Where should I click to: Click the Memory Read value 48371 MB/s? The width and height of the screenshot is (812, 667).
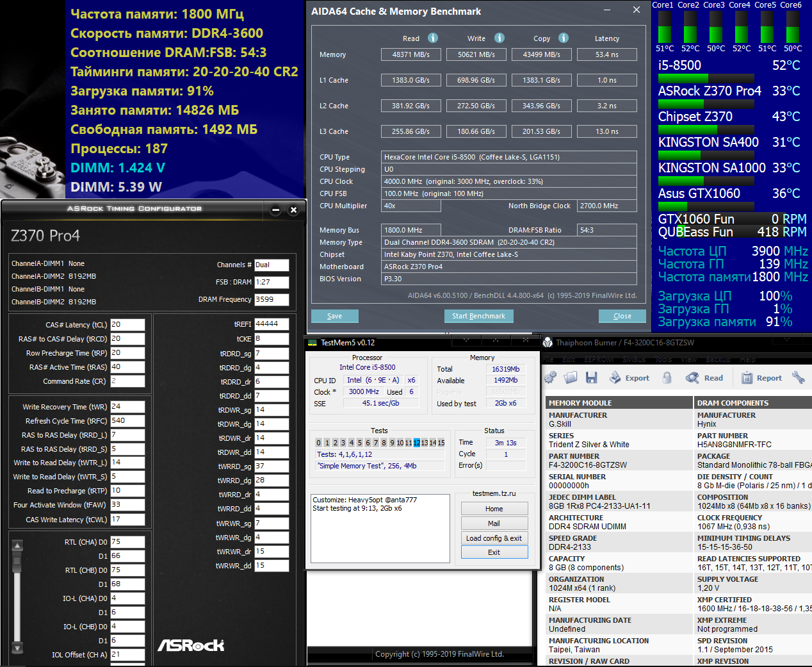tap(410, 54)
